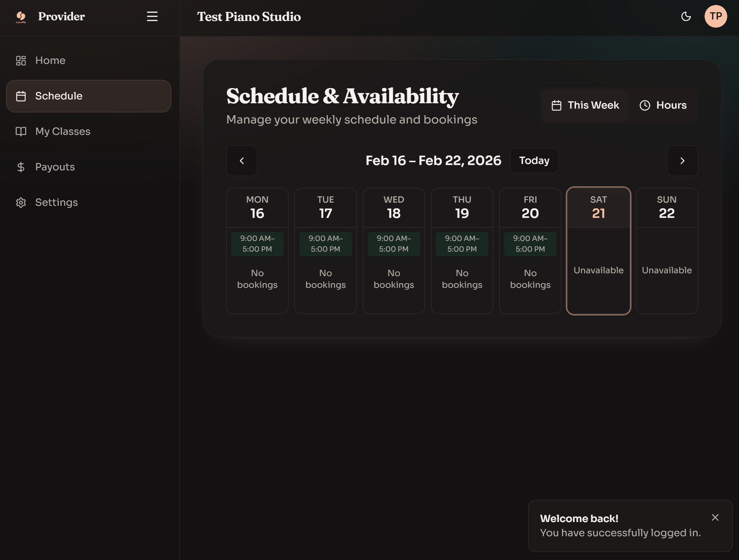Open Settings via gear icon

[21, 202]
